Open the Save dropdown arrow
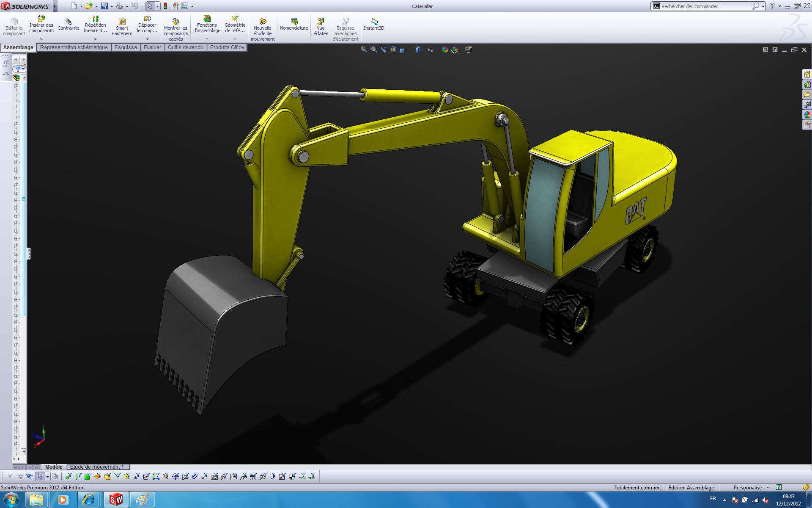The image size is (812, 508). (112, 6)
